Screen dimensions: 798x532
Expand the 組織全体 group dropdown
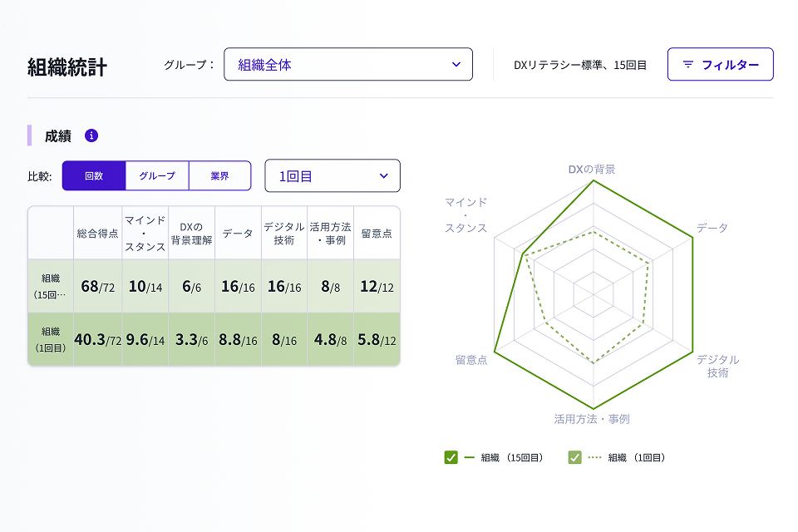click(348, 64)
